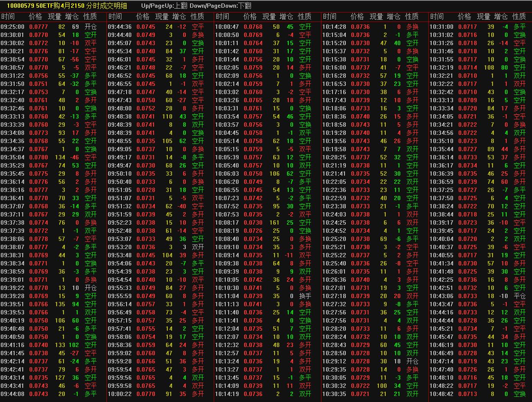Click the 09:41:16 trade with volume 133

coord(60,345)
